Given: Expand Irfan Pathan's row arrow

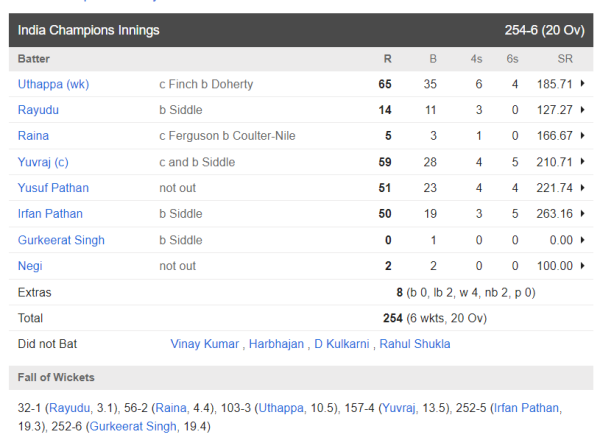Looking at the screenshot, I should tap(582, 214).
